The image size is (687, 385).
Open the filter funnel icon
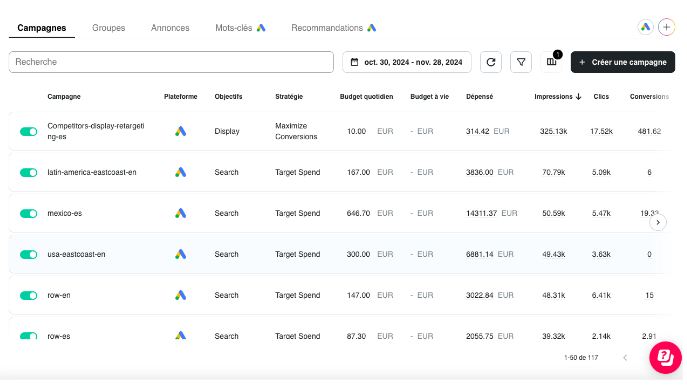click(x=521, y=62)
